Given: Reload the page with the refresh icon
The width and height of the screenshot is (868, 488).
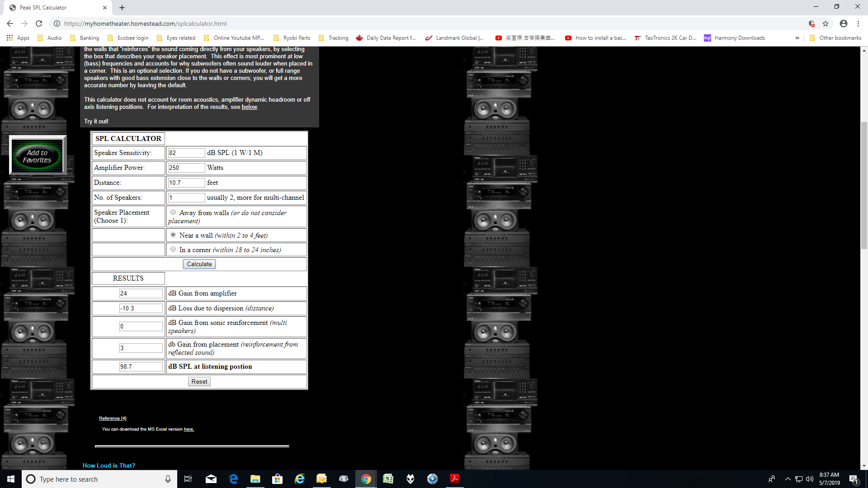Looking at the screenshot, I should coord(39,23).
